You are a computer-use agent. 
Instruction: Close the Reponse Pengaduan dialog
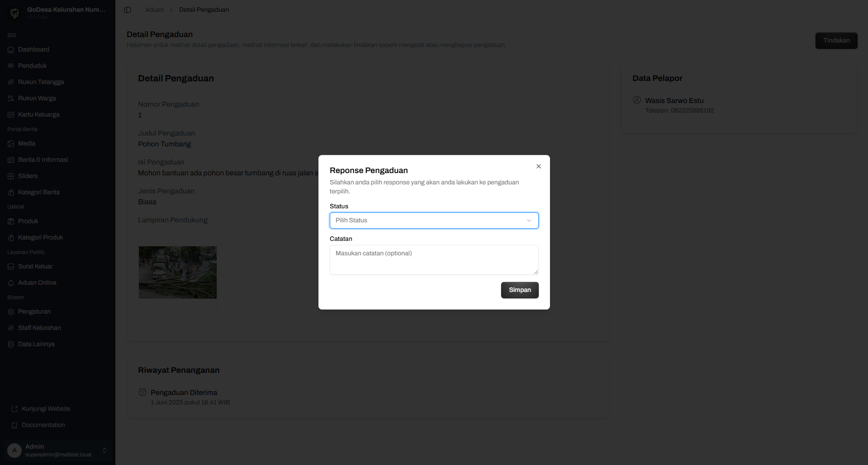pyautogui.click(x=538, y=166)
